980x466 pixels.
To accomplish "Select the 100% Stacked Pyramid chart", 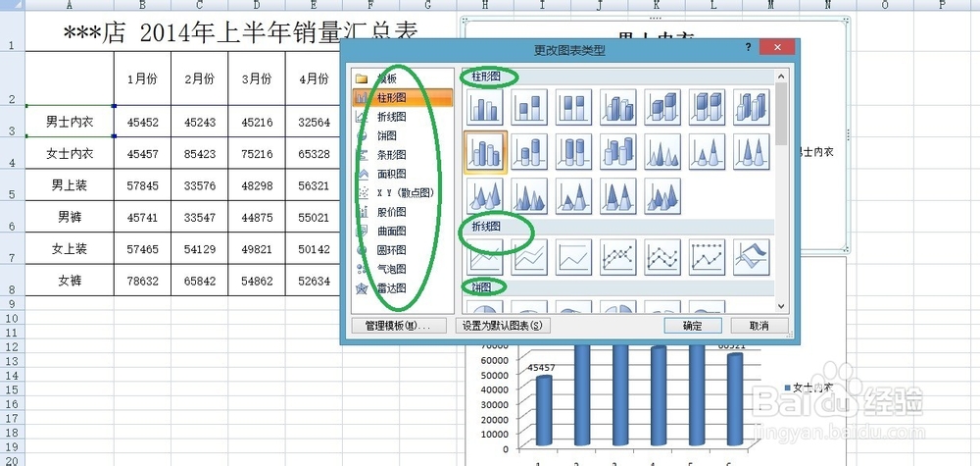I will (x=618, y=196).
